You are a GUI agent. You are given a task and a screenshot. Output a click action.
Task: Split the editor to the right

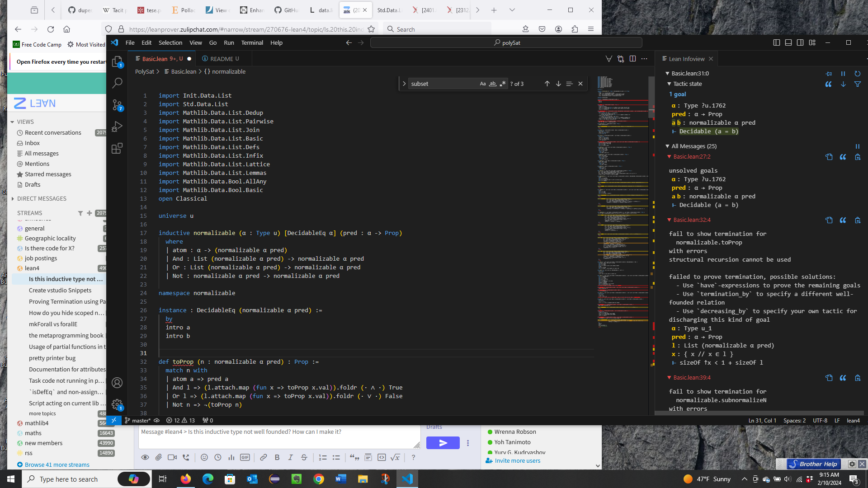(632, 59)
